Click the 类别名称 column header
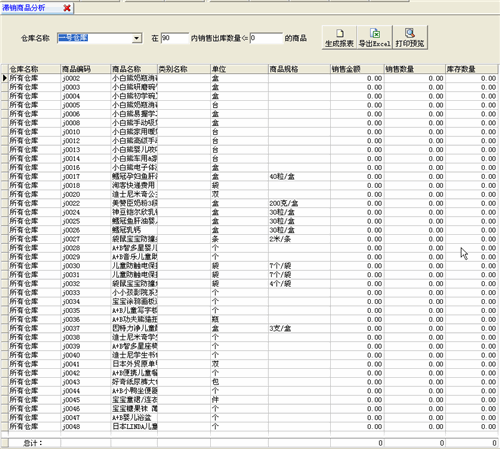 tap(184, 69)
